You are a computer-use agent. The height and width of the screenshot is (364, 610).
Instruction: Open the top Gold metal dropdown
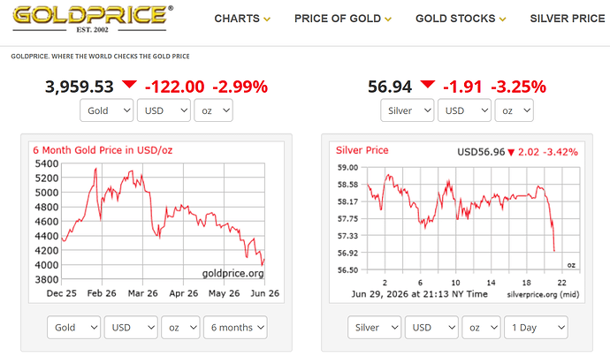pyautogui.click(x=107, y=110)
